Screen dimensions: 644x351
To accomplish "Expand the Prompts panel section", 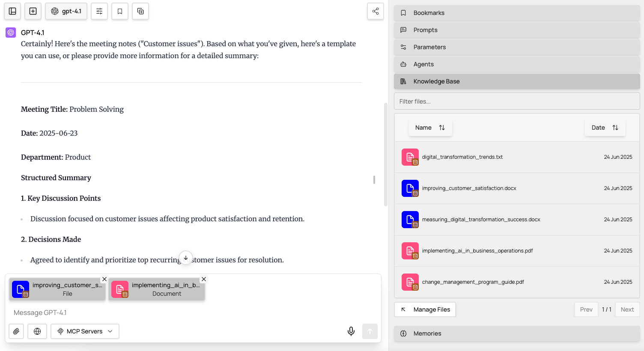I will 517,30.
